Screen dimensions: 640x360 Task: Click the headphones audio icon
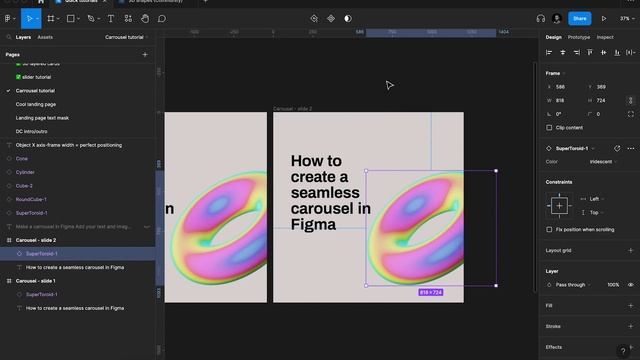tap(540, 18)
